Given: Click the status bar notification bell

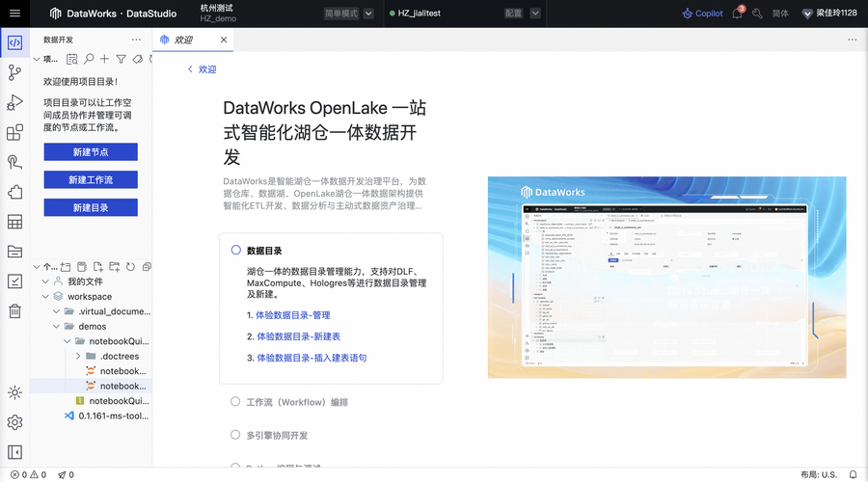Looking at the screenshot, I should click(854, 475).
